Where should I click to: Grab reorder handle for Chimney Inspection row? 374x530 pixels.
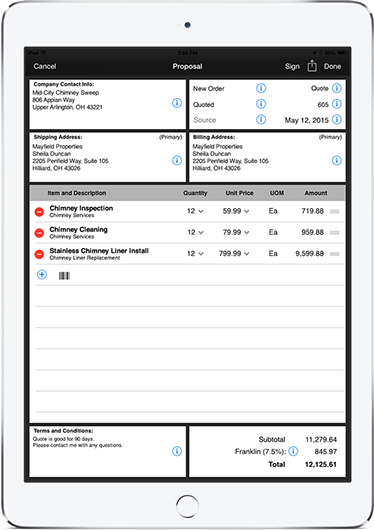(334, 212)
